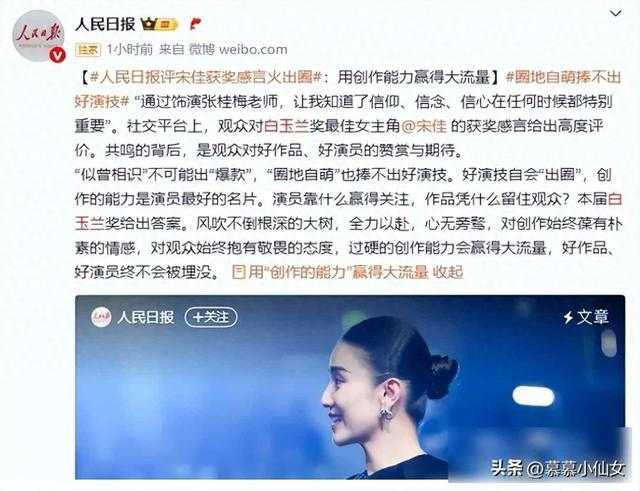The height and width of the screenshot is (491, 640).
Task: Follow 人民日报 with the +关注 button
Action: tap(211, 317)
